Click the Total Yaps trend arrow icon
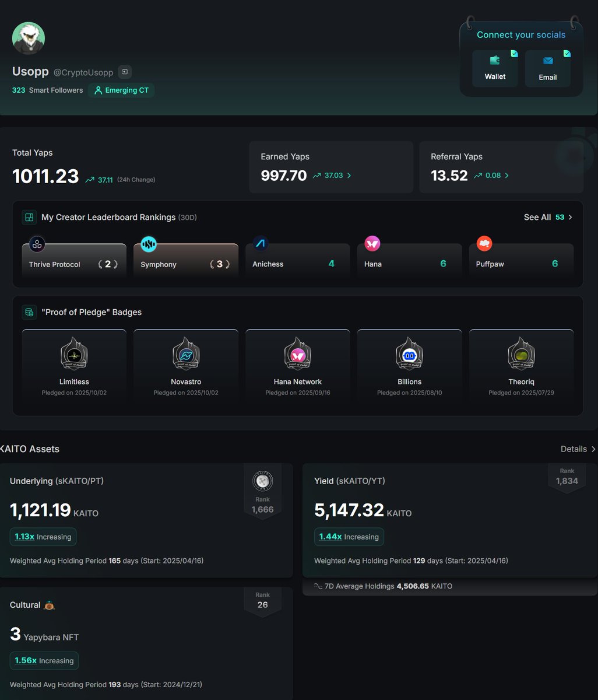The image size is (598, 700). coord(90,180)
